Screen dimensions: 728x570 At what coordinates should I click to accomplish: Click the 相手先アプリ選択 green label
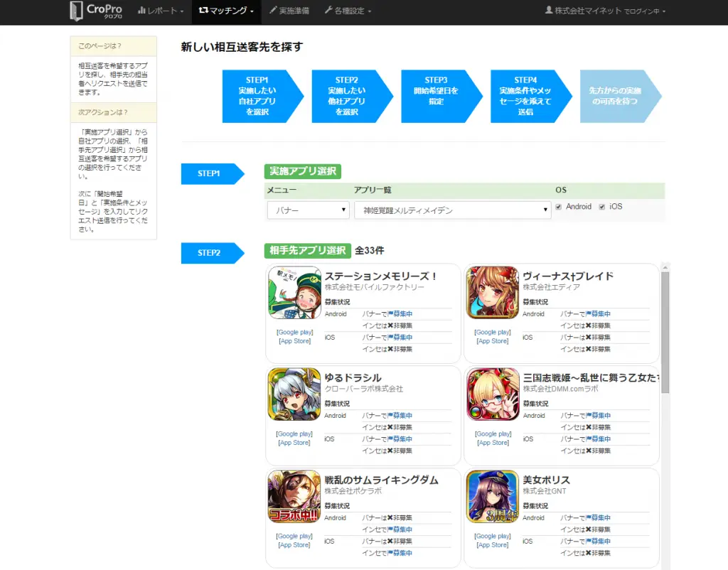tap(307, 251)
